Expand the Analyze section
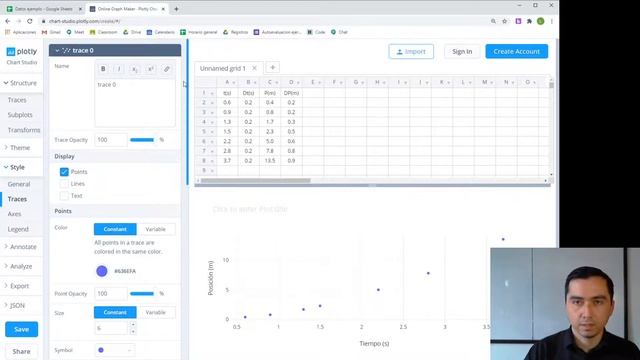640x360 pixels. coord(18,266)
